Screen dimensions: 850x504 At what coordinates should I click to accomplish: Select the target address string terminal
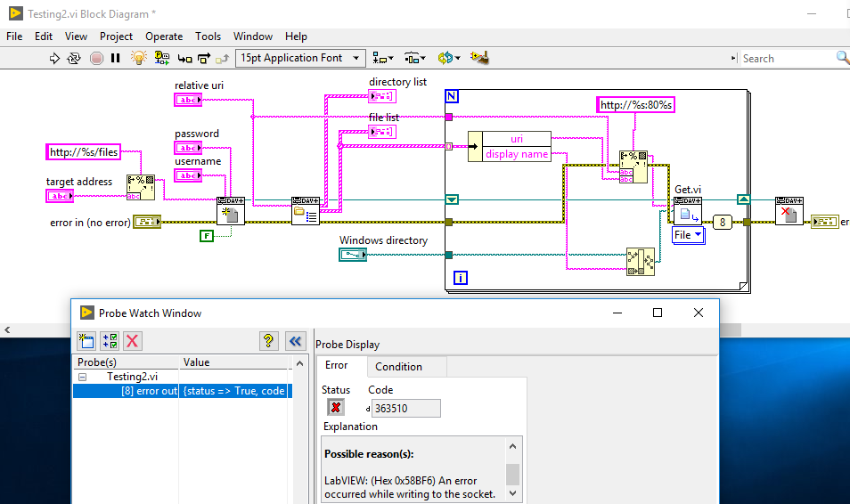(x=60, y=196)
